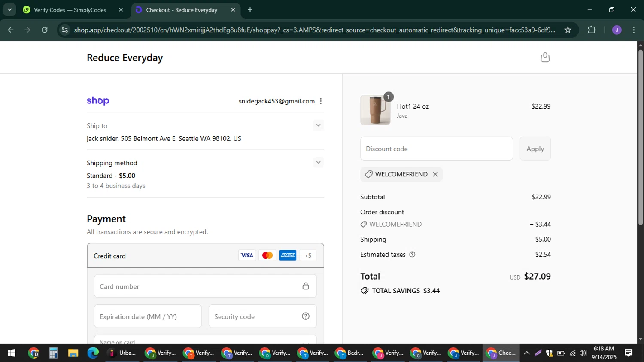Expand the Shipping method section

(x=318, y=162)
